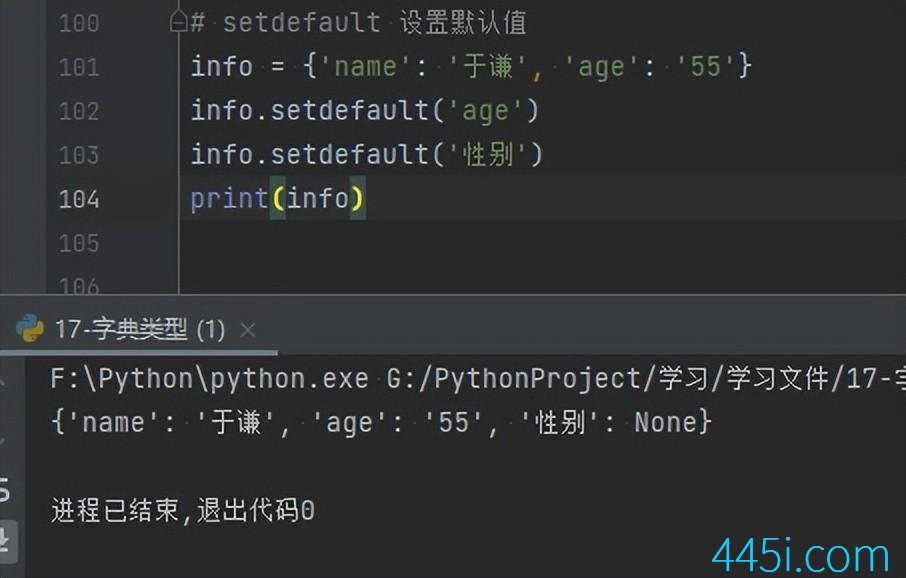Click the info.setdefault('性别') code line

[366, 155]
